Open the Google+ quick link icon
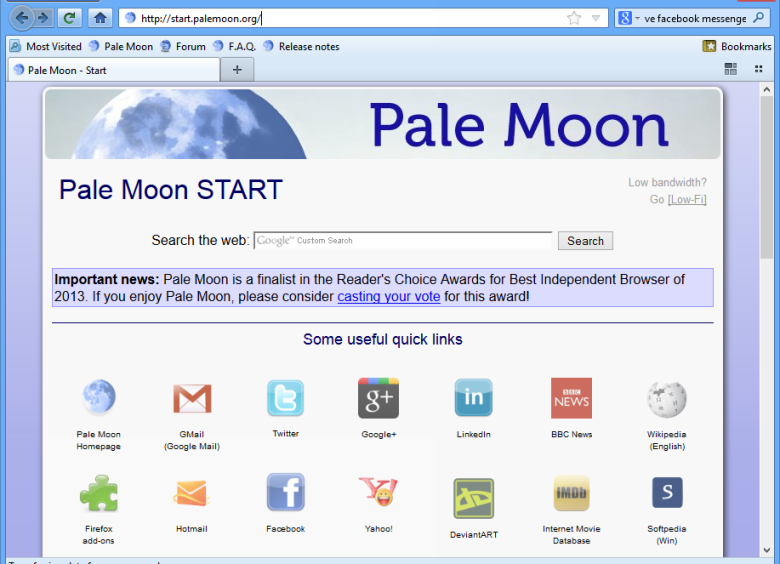The height and width of the screenshot is (564, 780). 378,398
